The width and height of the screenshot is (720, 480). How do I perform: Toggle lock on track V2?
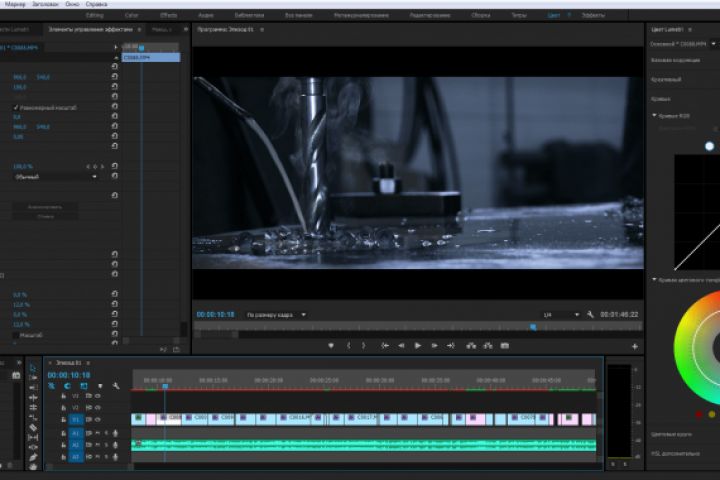[x=64, y=407]
